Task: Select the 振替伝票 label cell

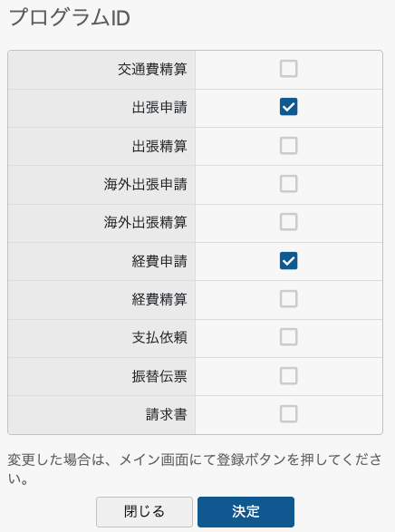Action: [x=101, y=376]
